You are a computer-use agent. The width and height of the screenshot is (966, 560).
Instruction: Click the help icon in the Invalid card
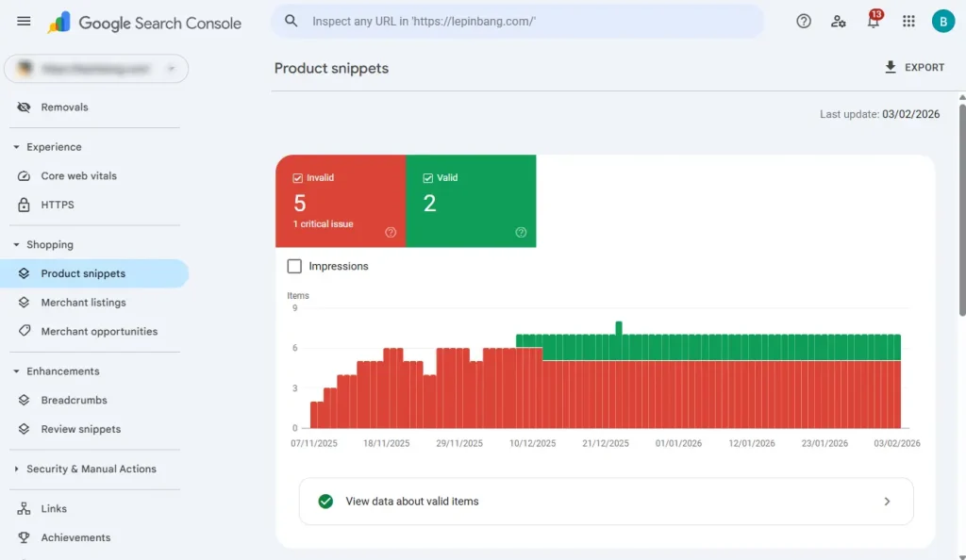coord(391,233)
